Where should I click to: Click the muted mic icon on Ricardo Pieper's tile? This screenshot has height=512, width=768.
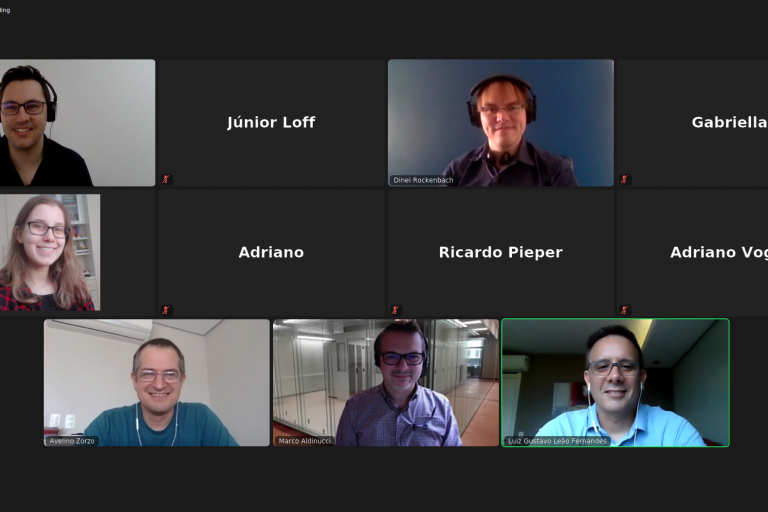(x=395, y=310)
